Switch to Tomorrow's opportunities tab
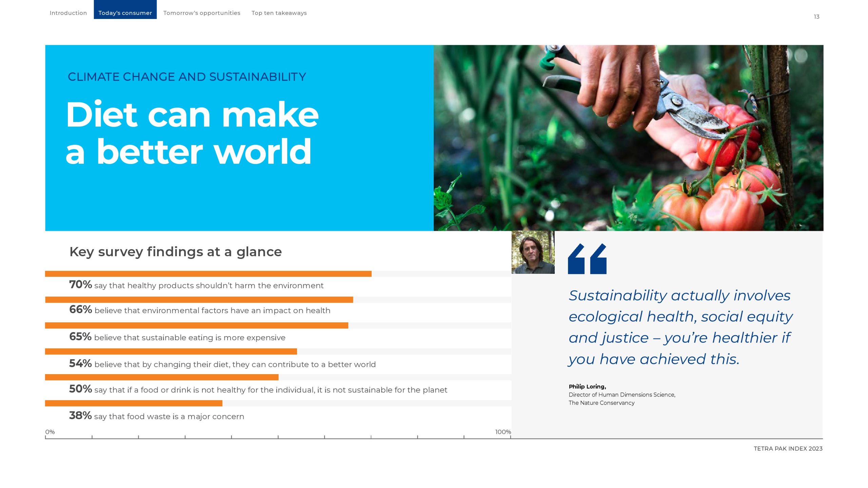Image resolution: width=868 pixels, height=488 pixels. pyautogui.click(x=202, y=13)
